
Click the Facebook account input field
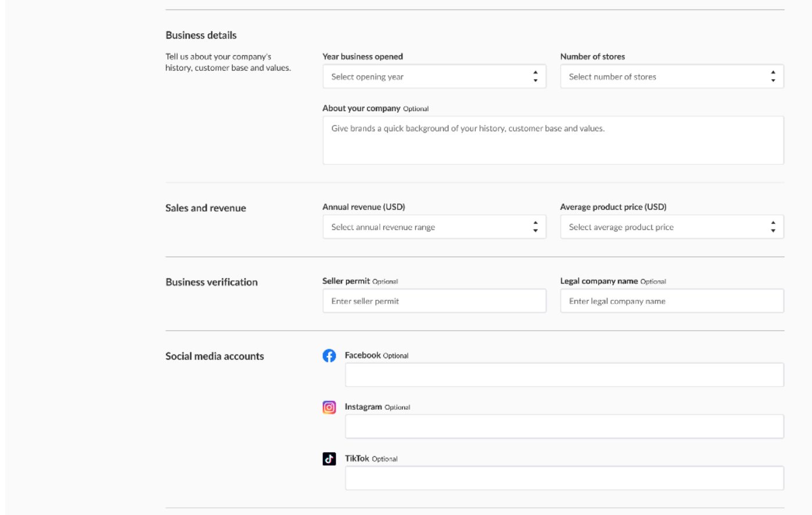[564, 375]
